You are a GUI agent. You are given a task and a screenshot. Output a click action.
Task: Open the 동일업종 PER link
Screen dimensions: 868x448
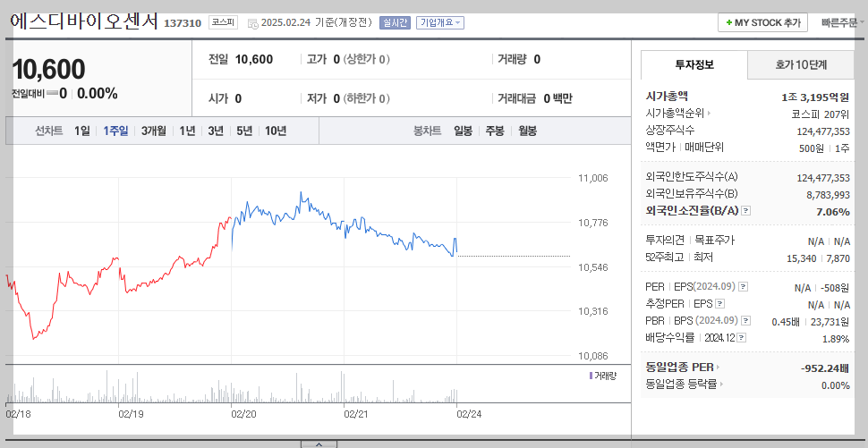click(680, 368)
